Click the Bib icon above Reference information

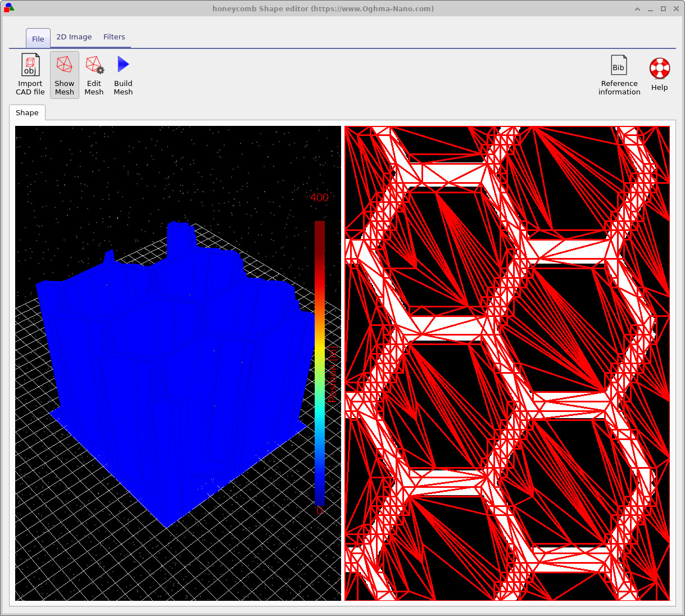click(619, 64)
